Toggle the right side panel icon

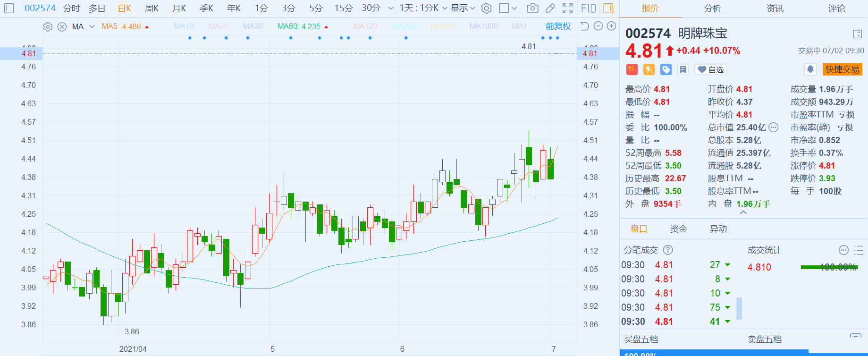tap(608, 8)
